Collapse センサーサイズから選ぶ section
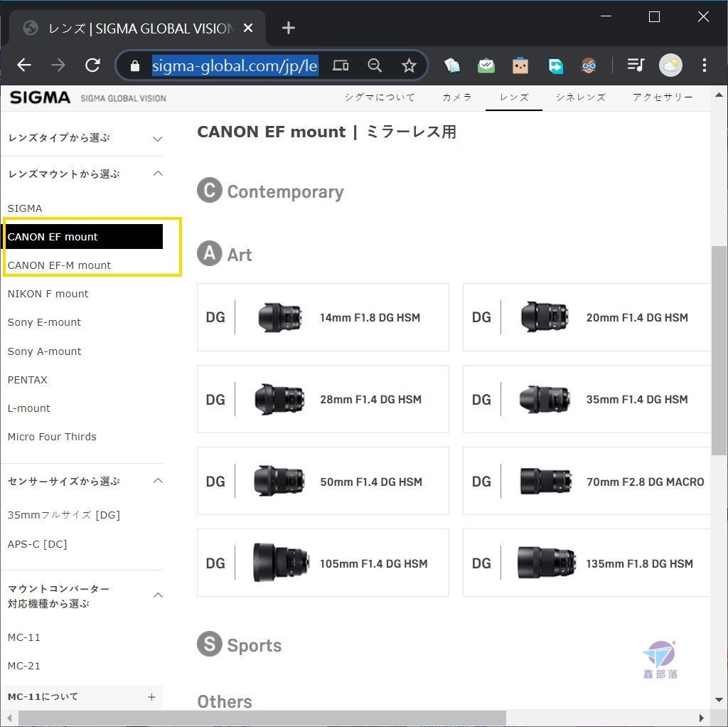This screenshot has height=727, width=728. [x=158, y=481]
